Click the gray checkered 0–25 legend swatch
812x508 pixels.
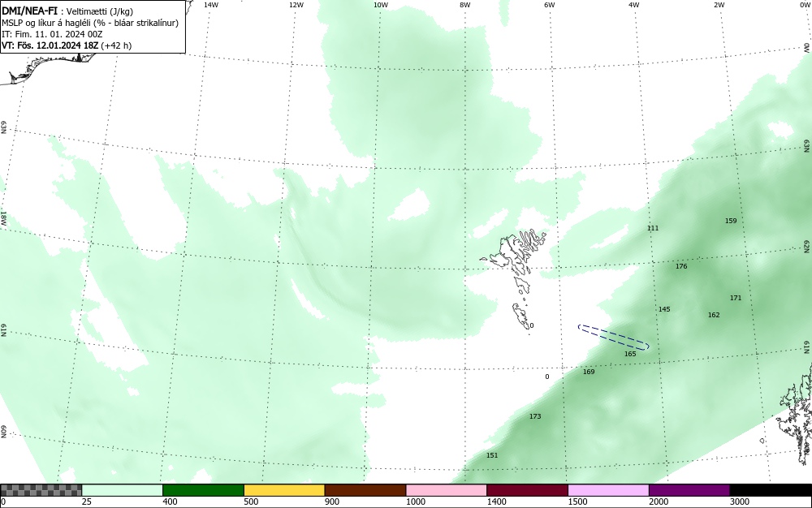tap(41, 490)
